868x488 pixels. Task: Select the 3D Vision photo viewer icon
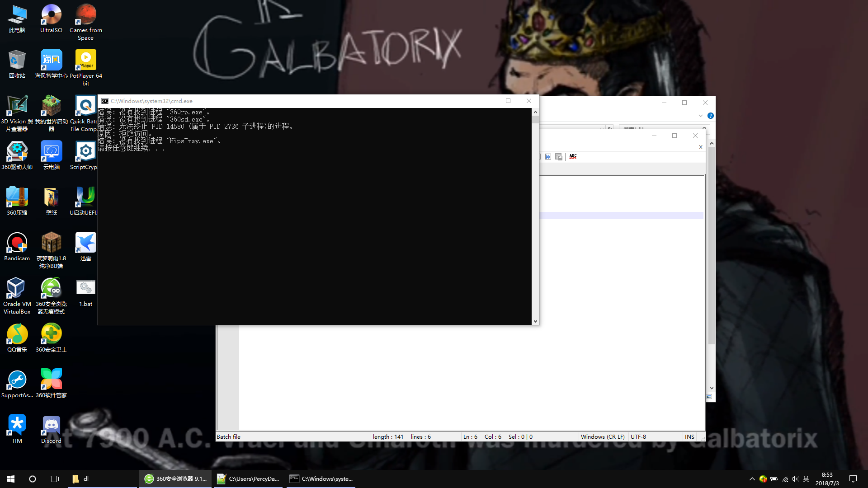(17, 113)
